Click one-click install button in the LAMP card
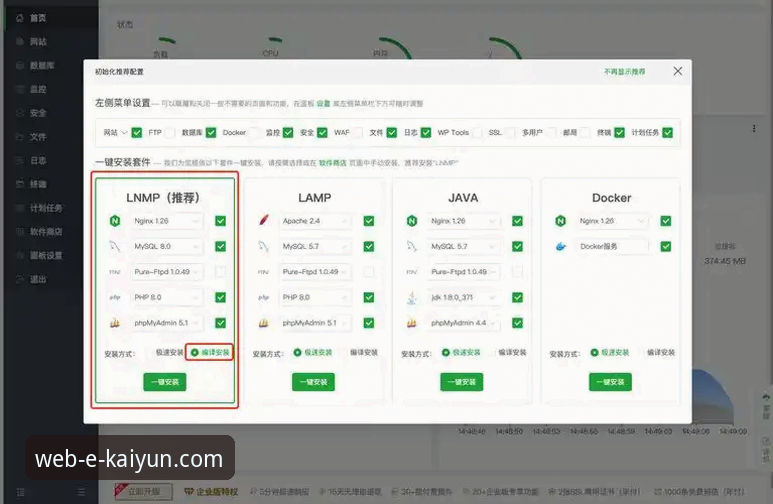 pyautogui.click(x=313, y=382)
